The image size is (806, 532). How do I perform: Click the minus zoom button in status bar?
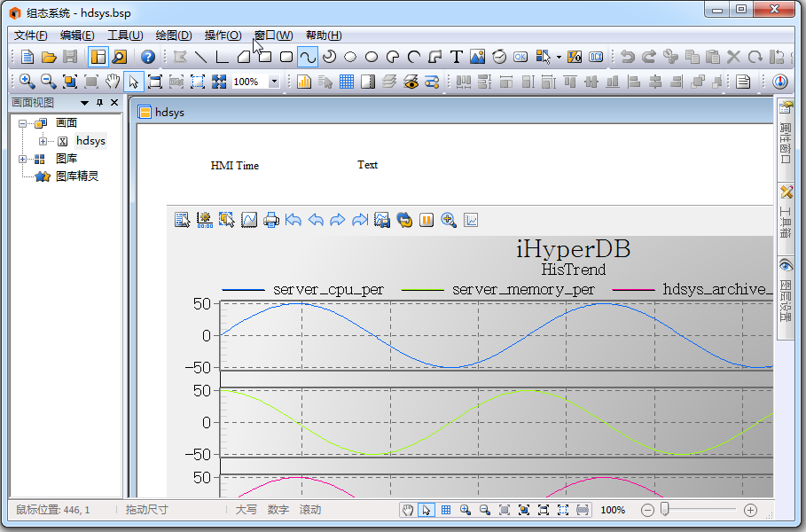[x=647, y=510]
